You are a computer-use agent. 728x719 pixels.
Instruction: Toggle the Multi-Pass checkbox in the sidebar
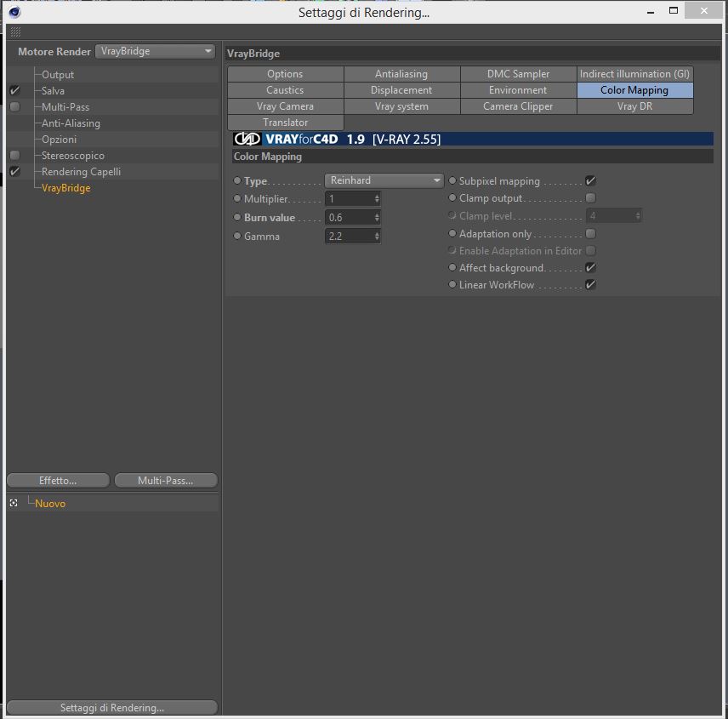click(14, 107)
